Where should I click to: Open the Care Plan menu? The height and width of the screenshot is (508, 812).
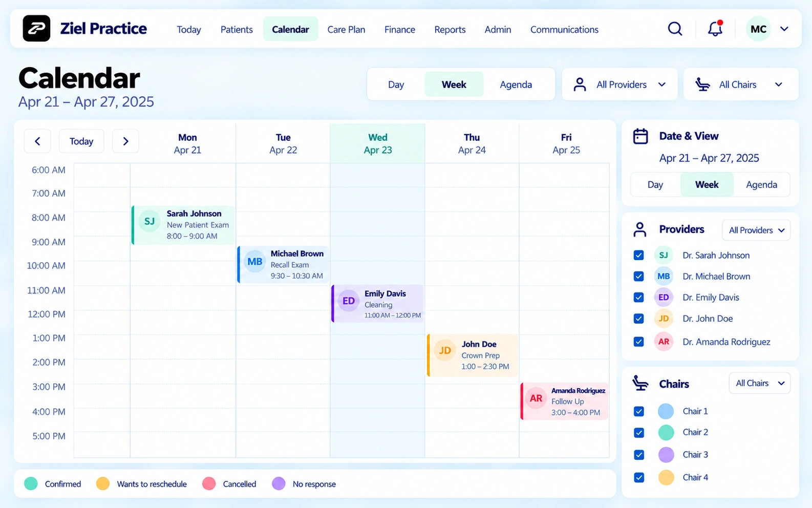click(x=346, y=30)
